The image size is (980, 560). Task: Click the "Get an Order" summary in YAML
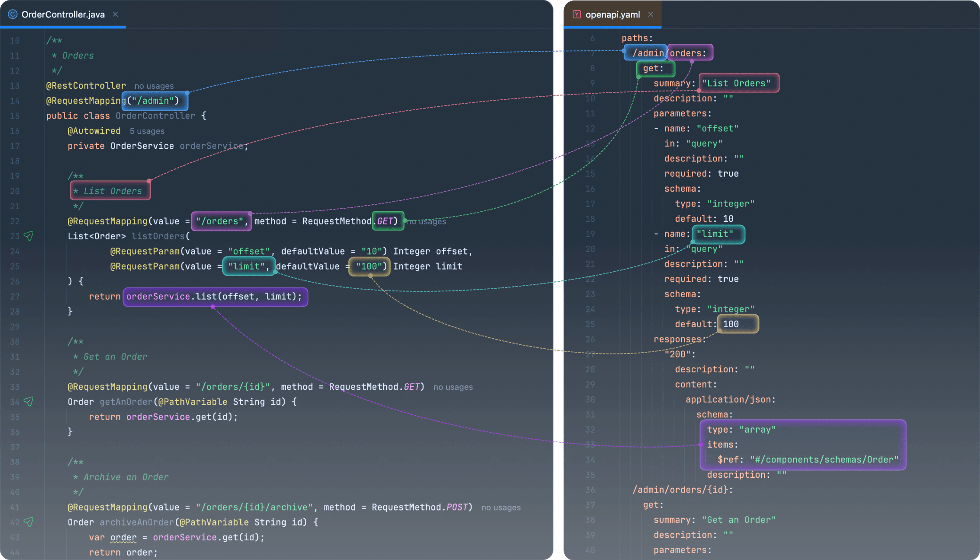click(x=738, y=520)
